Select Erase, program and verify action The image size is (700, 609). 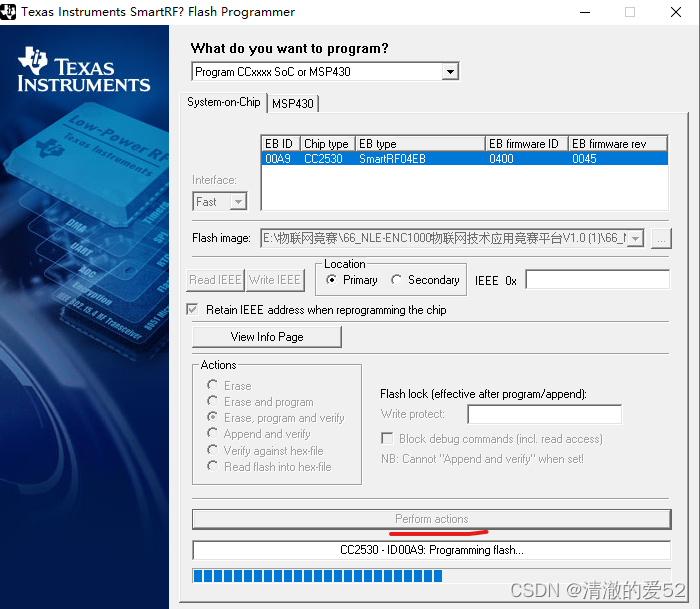(212, 417)
